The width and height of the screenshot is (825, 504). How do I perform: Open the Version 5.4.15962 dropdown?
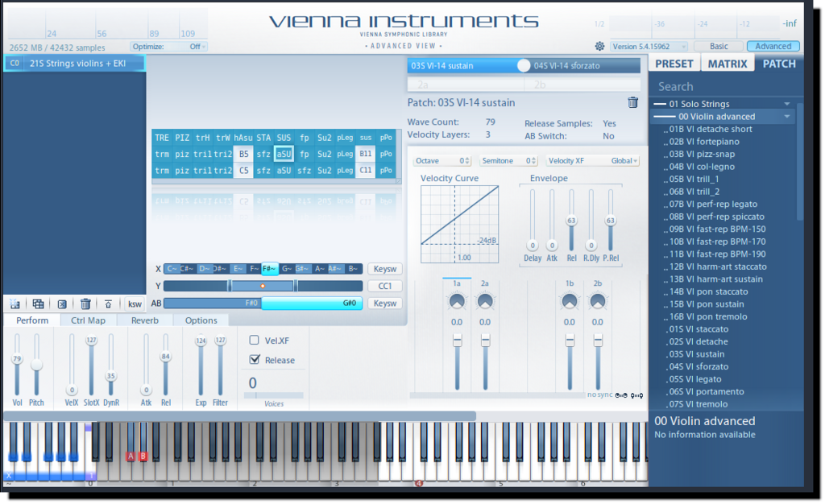pyautogui.click(x=649, y=46)
